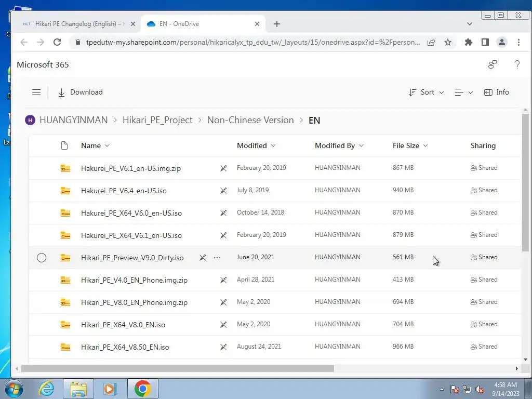Click the Microsoft 365 help question mark
Image resolution: width=532 pixels, height=399 pixels.
pyautogui.click(x=517, y=64)
